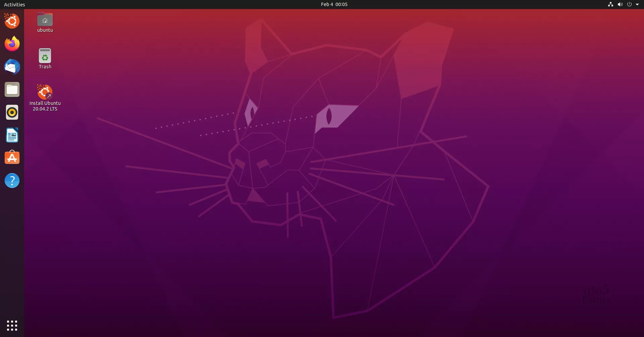Select the Install Ubuntu shortcut label text

click(x=45, y=106)
